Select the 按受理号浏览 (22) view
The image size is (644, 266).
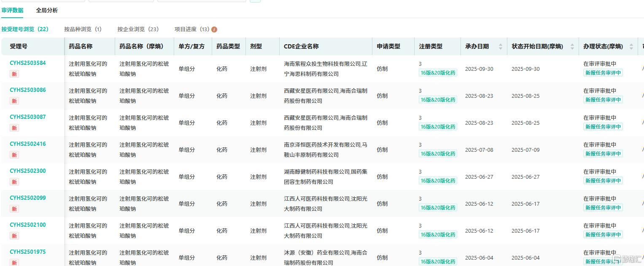[x=25, y=30]
